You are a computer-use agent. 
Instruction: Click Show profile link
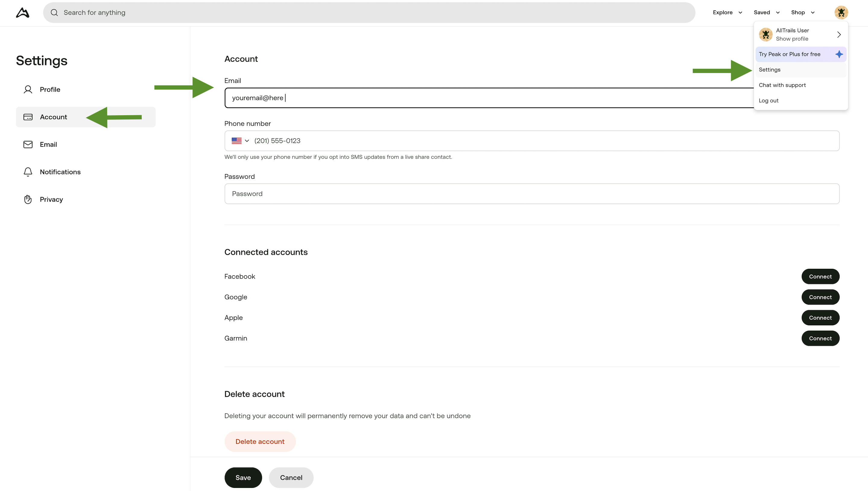(x=792, y=39)
